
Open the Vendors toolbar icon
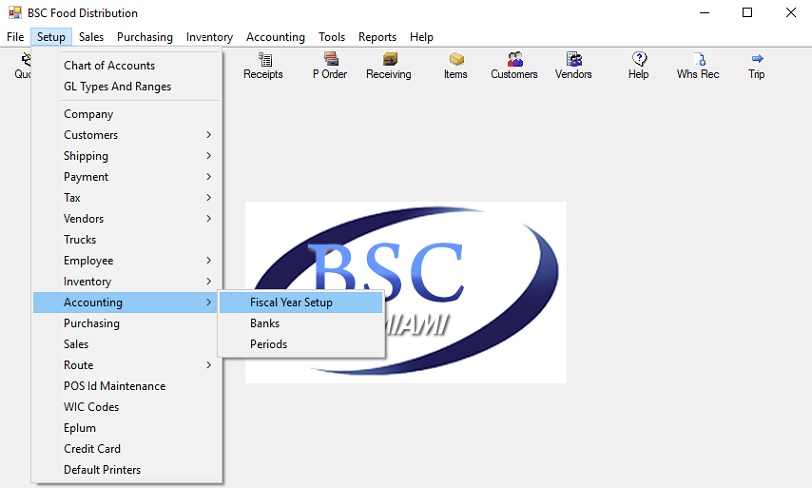click(574, 59)
